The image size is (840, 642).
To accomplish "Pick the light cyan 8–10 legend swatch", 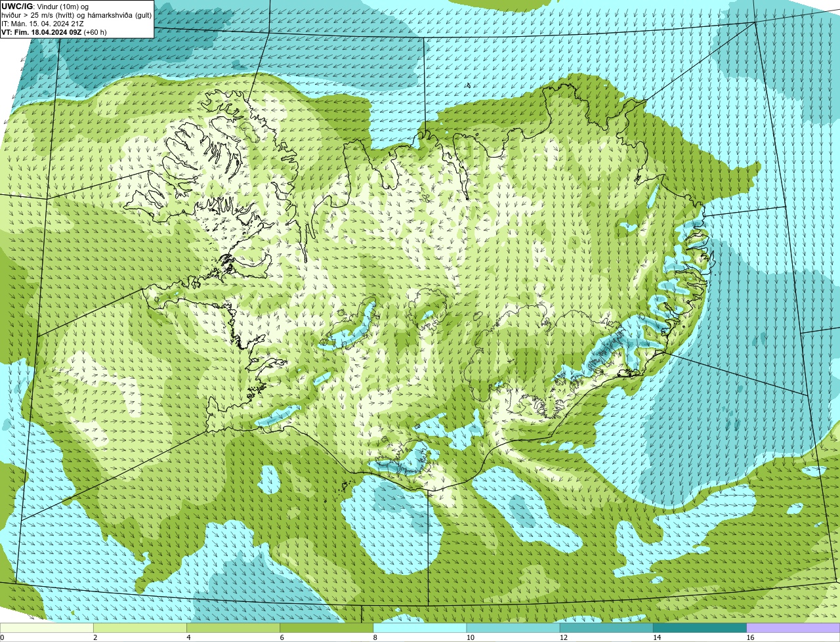I will [420, 628].
